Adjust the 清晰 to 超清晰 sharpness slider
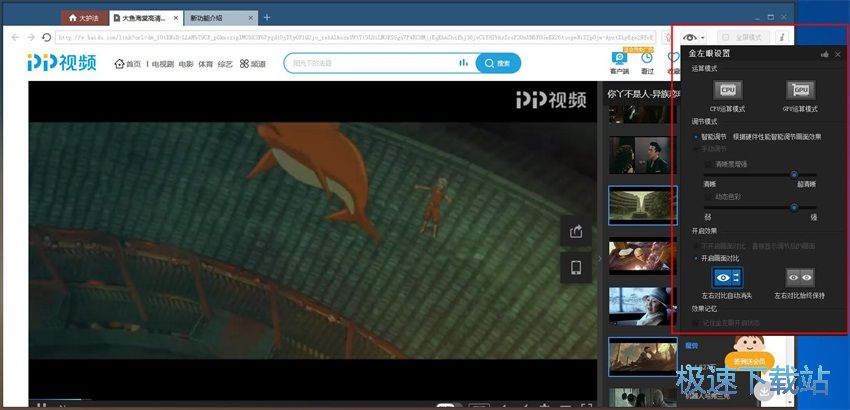Image resolution: width=850 pixels, height=410 pixels. pyautogui.click(x=759, y=175)
